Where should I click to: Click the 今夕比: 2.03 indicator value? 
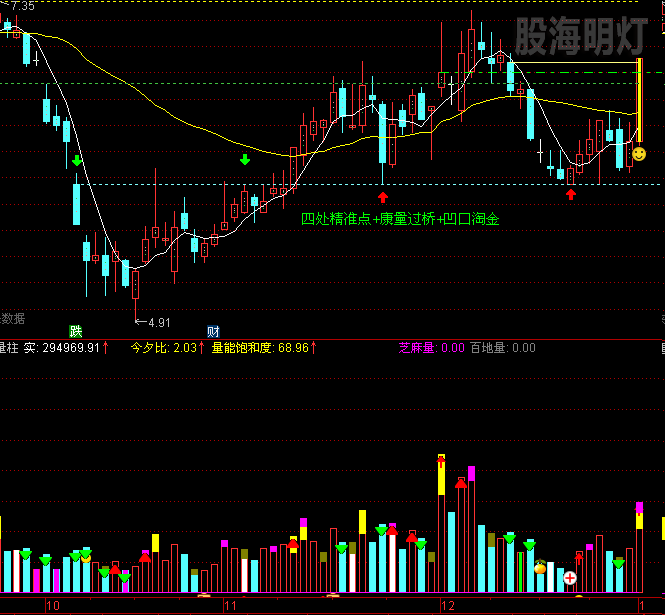coord(164,348)
